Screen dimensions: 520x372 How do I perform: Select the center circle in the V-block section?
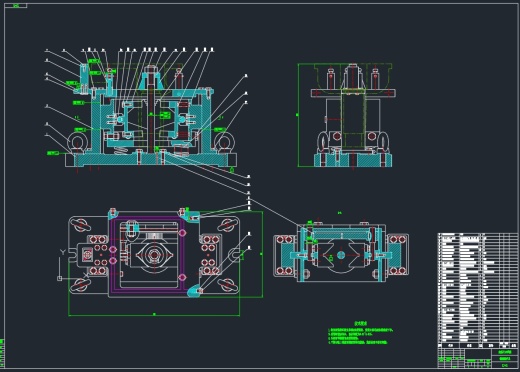coord(341,255)
